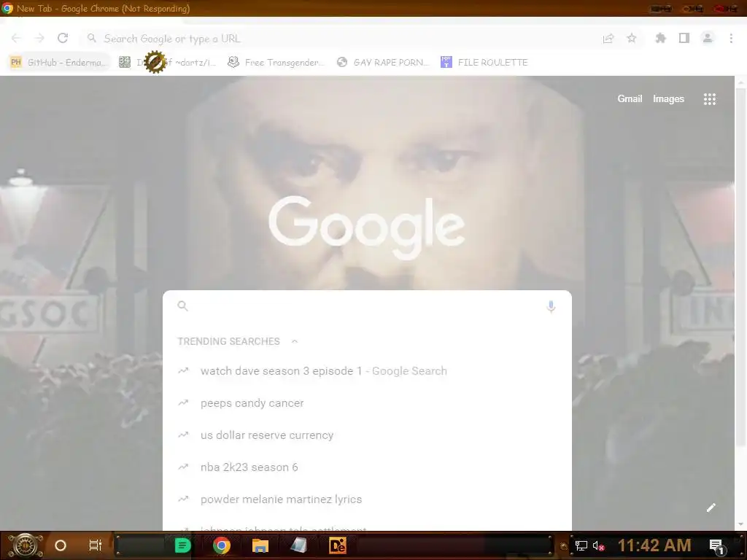Open the notepad-style taskbar app

(298, 545)
